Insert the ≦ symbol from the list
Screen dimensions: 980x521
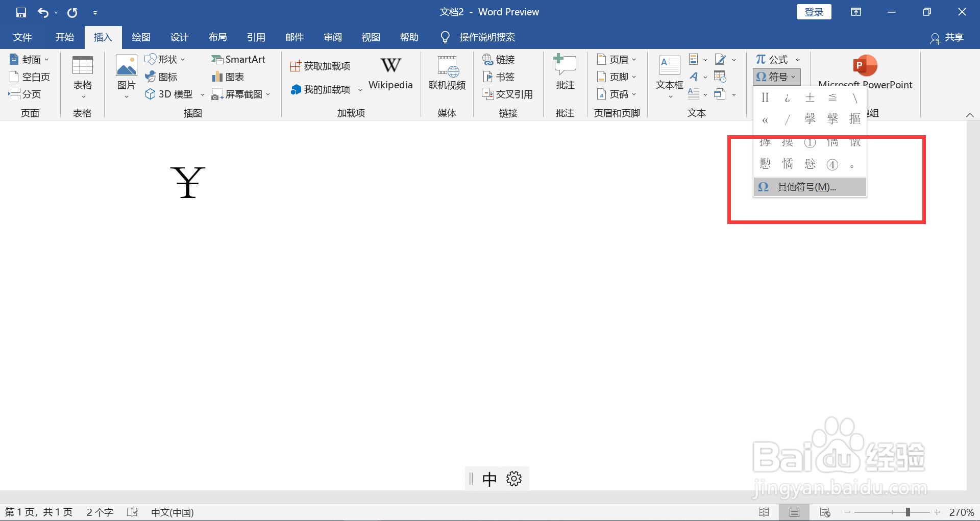832,98
